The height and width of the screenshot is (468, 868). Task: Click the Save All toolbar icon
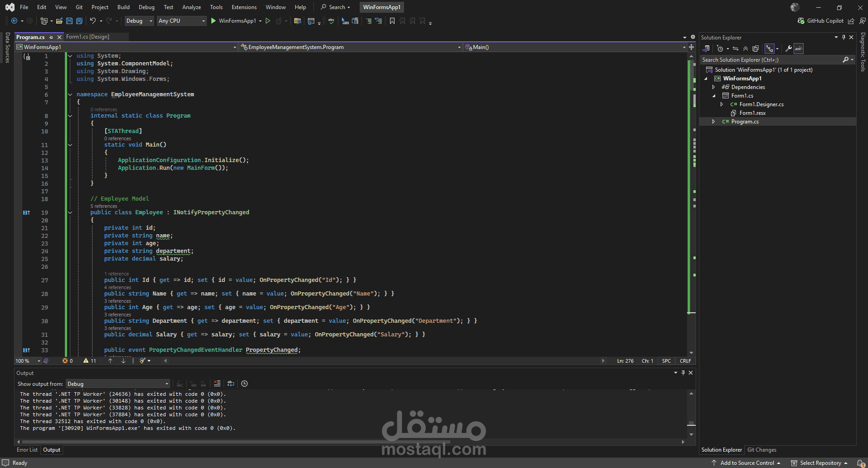point(79,21)
